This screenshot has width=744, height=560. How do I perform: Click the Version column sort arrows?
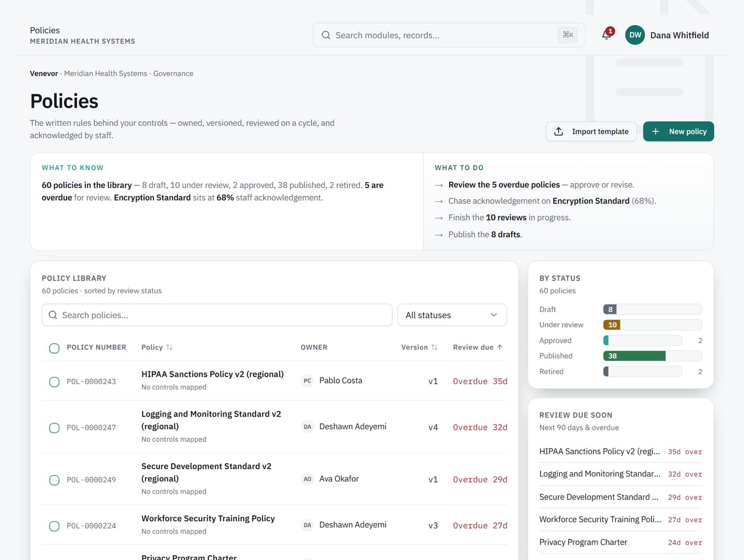(434, 347)
